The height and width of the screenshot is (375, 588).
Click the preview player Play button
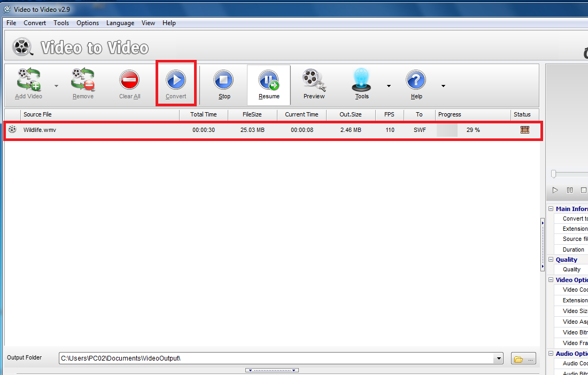coord(555,190)
